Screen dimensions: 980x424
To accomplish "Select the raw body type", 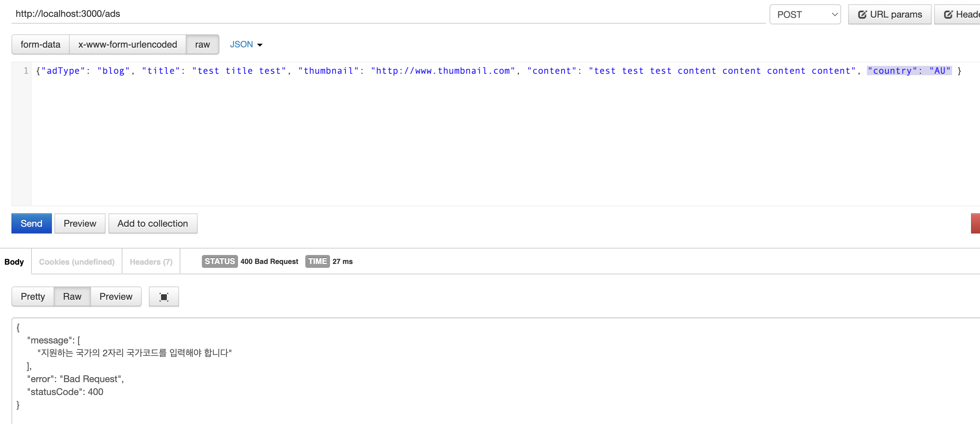I will (202, 44).
